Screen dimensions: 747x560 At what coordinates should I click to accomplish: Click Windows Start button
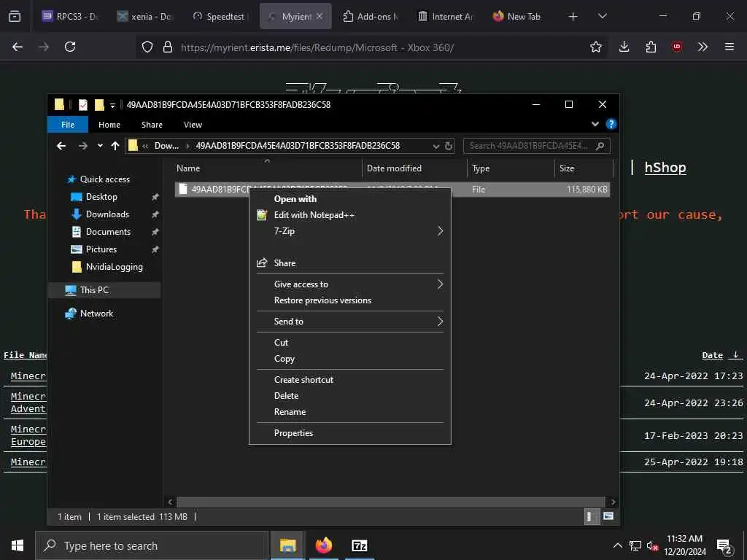pos(18,545)
